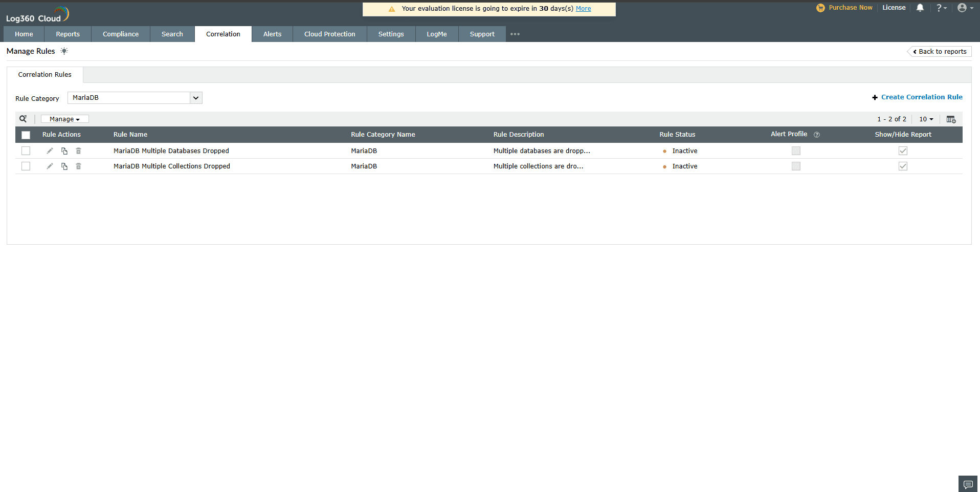Open the Support tab

482,34
